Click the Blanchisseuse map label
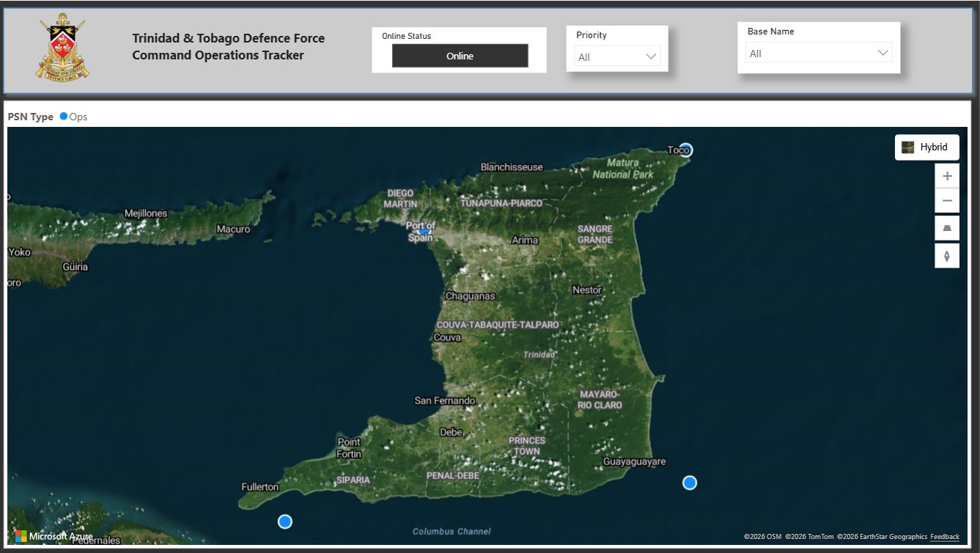Image resolution: width=980 pixels, height=553 pixels. click(512, 167)
